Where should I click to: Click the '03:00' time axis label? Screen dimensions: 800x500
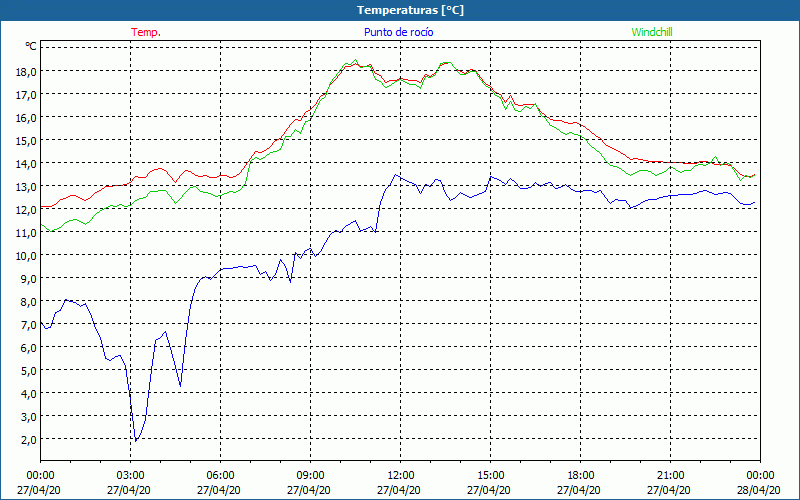click(x=131, y=476)
